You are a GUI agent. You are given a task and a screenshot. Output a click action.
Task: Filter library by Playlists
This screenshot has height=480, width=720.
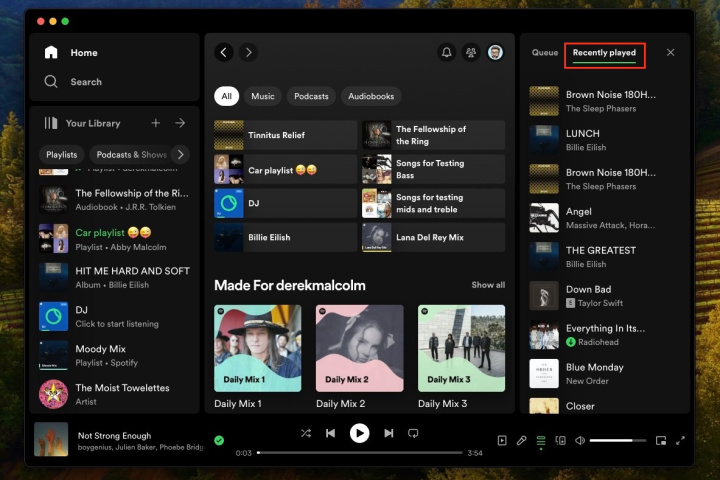[x=62, y=155]
